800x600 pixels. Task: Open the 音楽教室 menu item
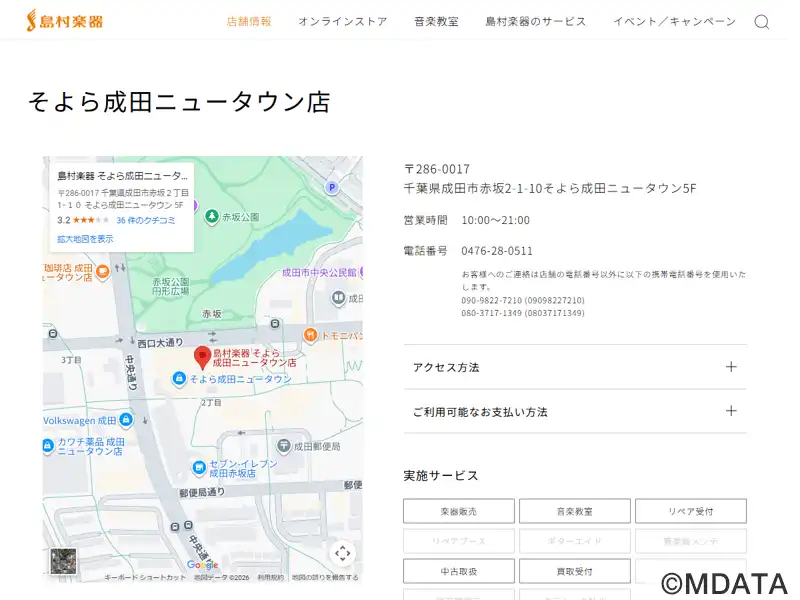(x=436, y=21)
